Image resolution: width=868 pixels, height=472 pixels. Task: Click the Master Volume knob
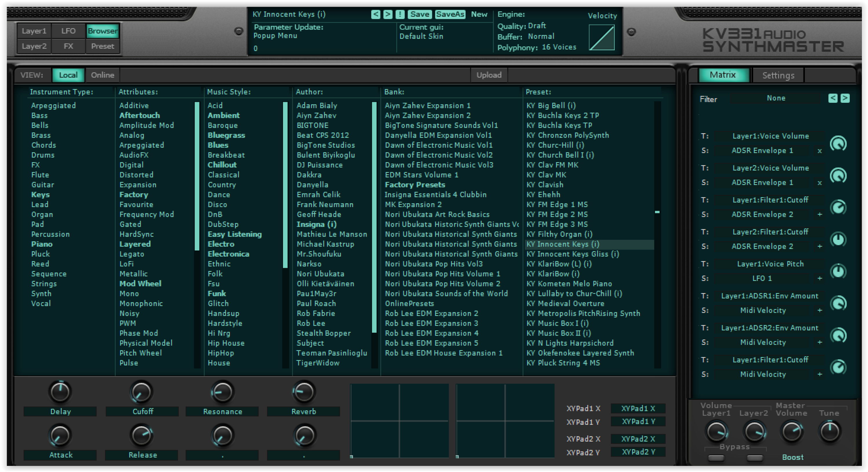coord(792,431)
